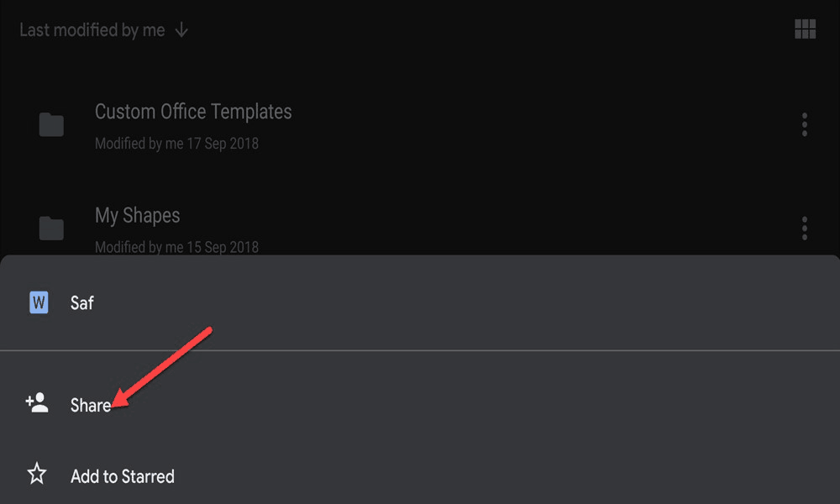Screen dimensions: 840x504
Task: Click Modified by me 15 Sep 2018 text
Action: [x=176, y=247]
